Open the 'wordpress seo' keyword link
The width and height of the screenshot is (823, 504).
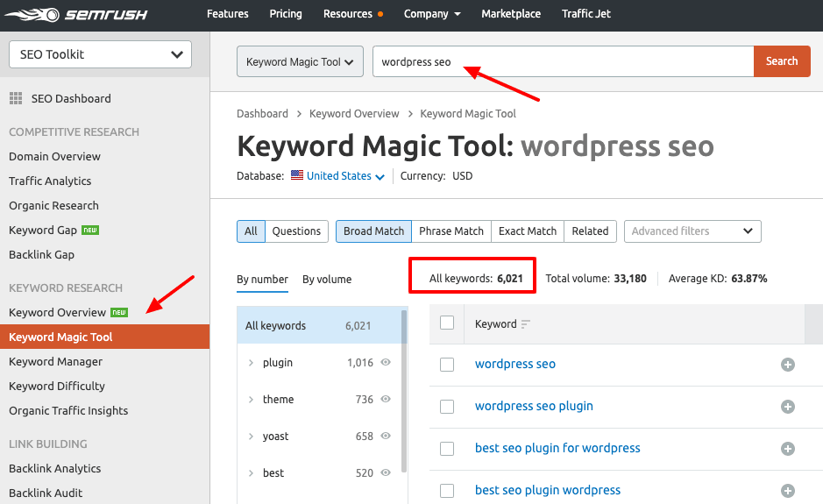click(514, 364)
